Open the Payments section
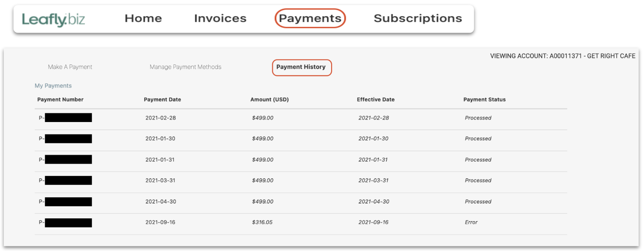644x251 pixels. point(310,18)
